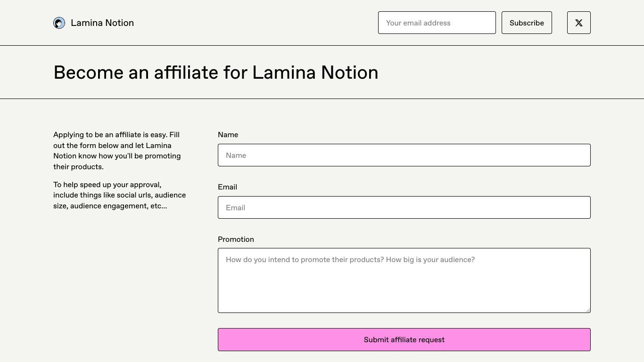The image size is (644, 362).
Task: Click the 'To help speed up your approval' paragraph
Action: [x=119, y=195]
